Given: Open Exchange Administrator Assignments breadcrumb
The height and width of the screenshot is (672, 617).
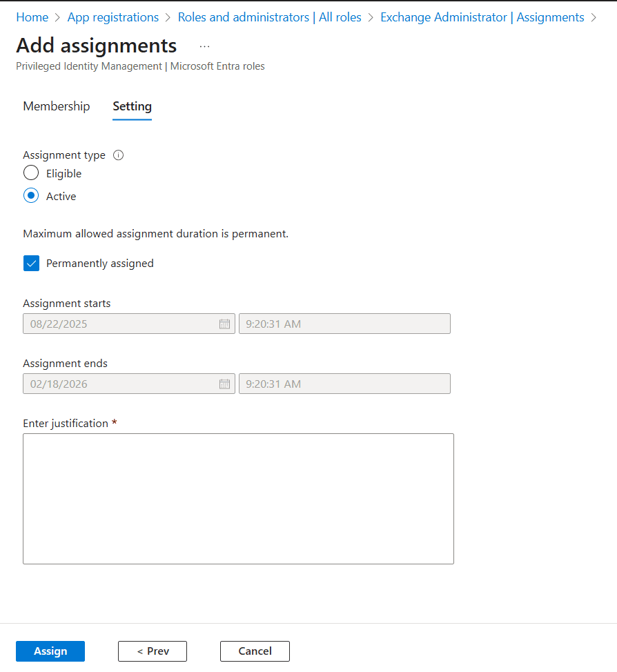Looking at the screenshot, I should [482, 17].
